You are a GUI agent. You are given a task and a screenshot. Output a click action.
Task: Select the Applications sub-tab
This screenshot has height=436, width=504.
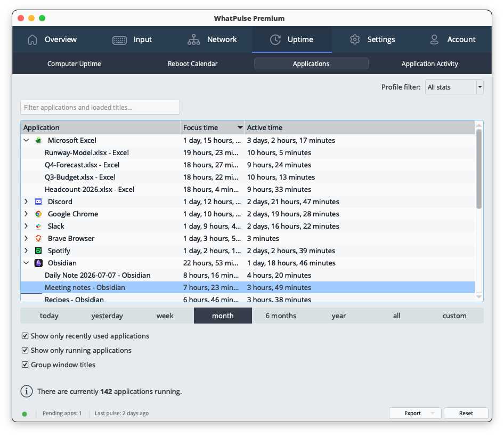click(311, 63)
